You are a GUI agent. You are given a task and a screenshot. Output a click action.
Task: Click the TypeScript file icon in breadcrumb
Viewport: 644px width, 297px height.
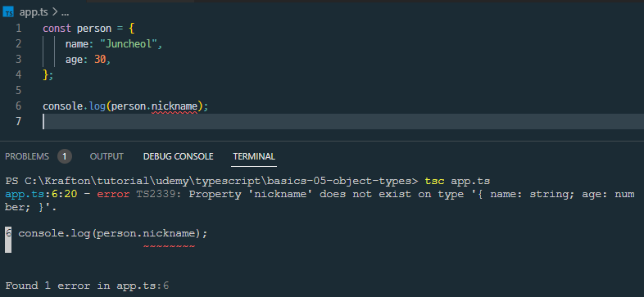tap(9, 12)
